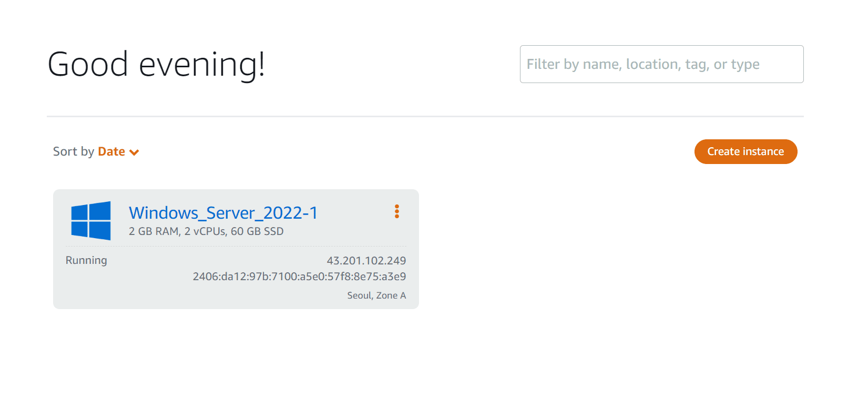This screenshot has height=399, width=868.
Task: Open the Date sort option dropdown
Action: tap(111, 152)
